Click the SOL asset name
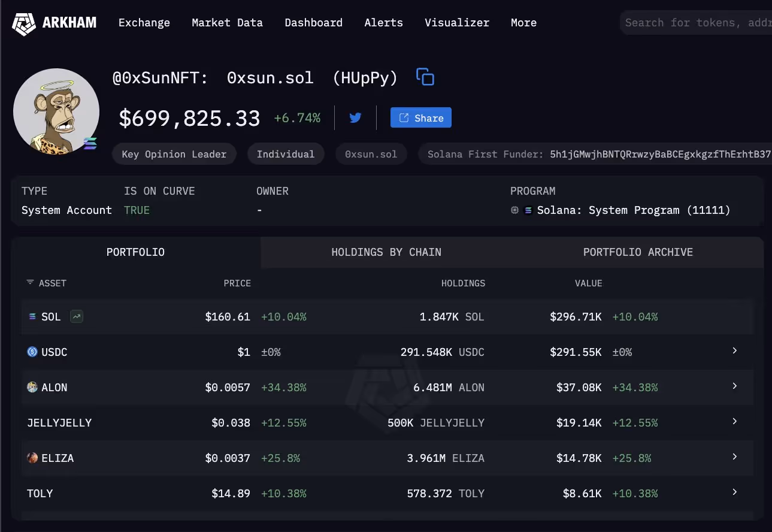The height and width of the screenshot is (532, 772). [x=51, y=317]
